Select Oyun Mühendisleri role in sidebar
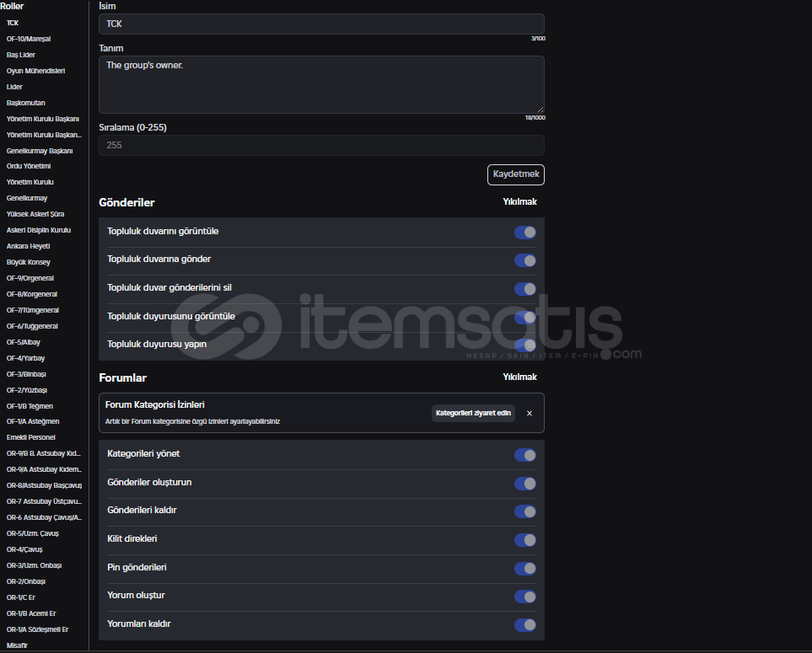812x653 pixels. click(35, 71)
